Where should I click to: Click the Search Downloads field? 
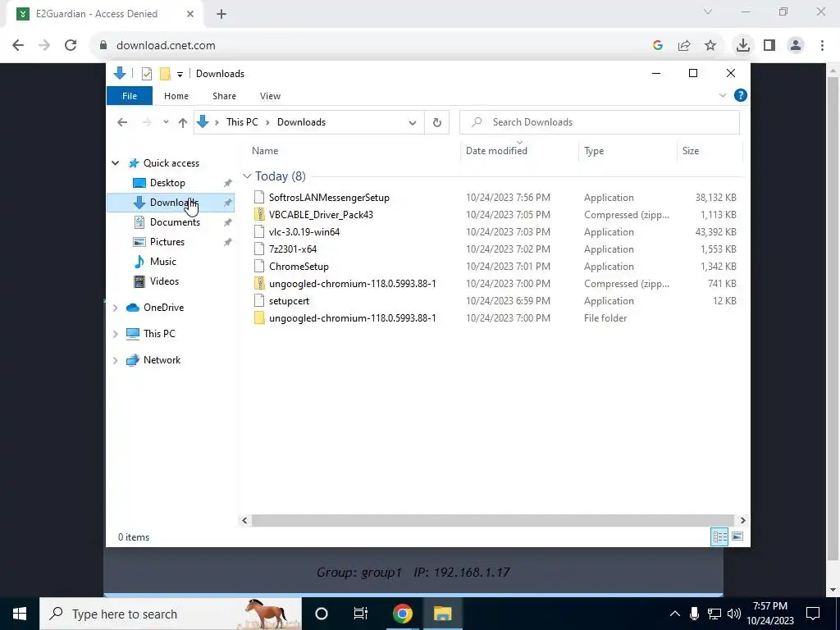[600, 122]
